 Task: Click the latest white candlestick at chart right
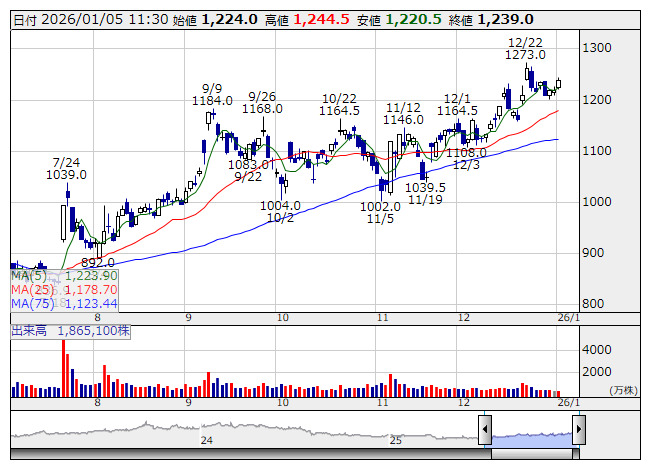click(x=558, y=84)
